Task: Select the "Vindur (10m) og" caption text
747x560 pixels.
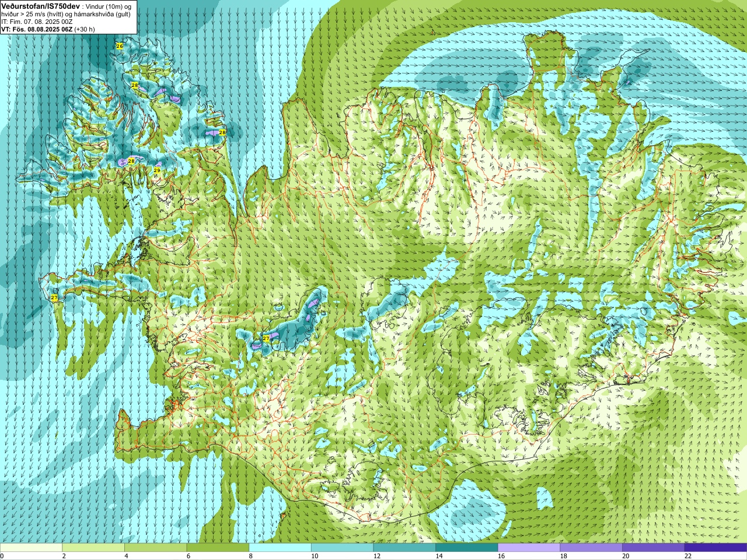Action: point(108,6)
